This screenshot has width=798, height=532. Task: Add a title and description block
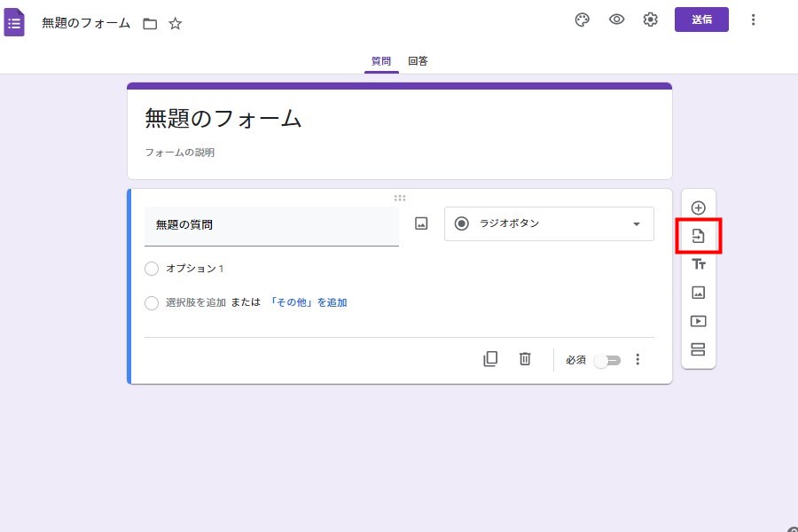point(698,264)
